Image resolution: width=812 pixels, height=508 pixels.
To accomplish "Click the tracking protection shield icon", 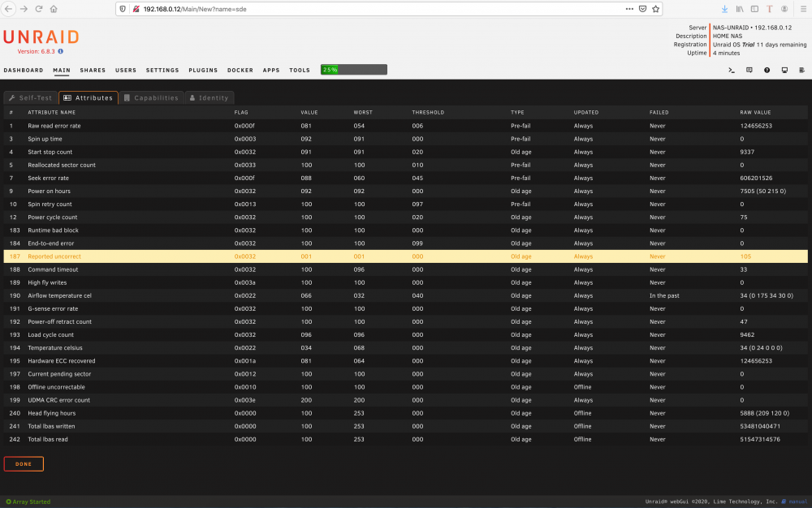I will click(x=123, y=9).
